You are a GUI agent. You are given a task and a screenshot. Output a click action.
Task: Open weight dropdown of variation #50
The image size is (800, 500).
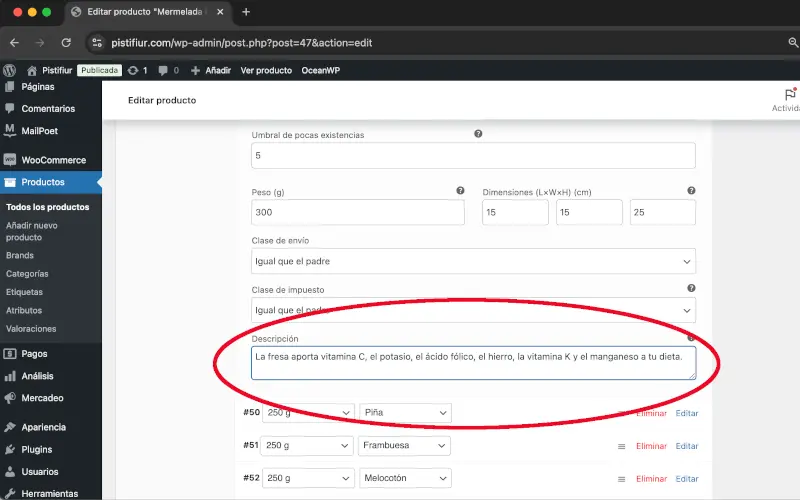point(308,413)
